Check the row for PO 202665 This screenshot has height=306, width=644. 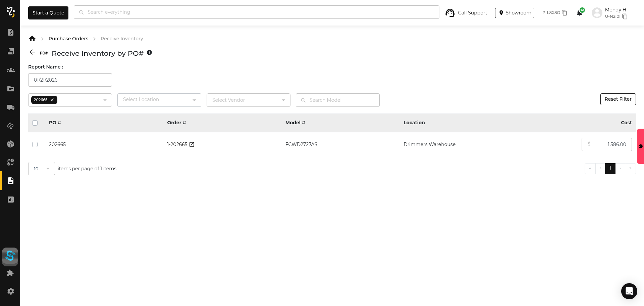point(35,144)
